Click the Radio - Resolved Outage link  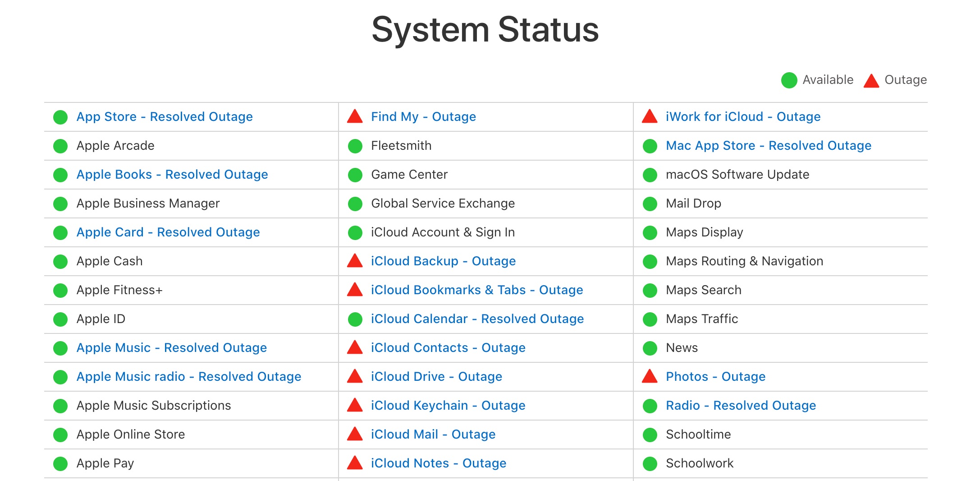(741, 406)
